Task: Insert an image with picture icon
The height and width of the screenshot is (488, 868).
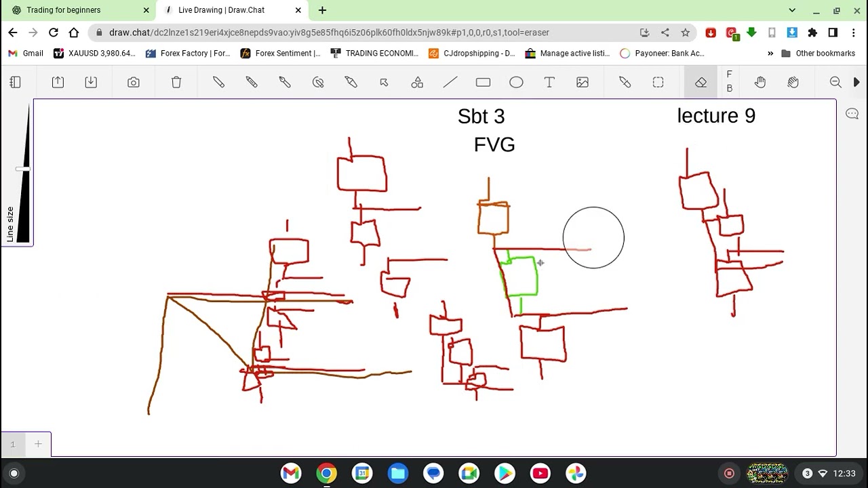Action: [x=583, y=82]
